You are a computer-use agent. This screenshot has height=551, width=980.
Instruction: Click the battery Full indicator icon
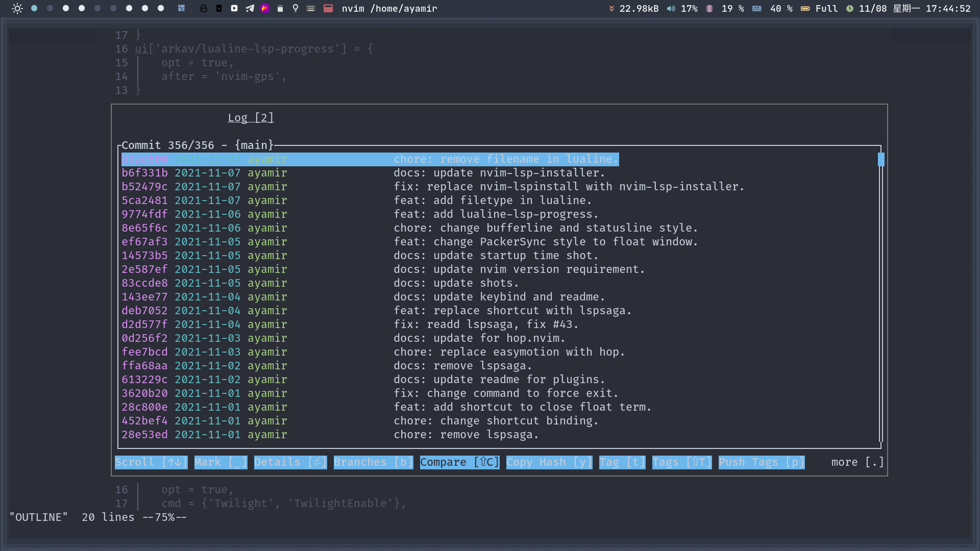[805, 9]
